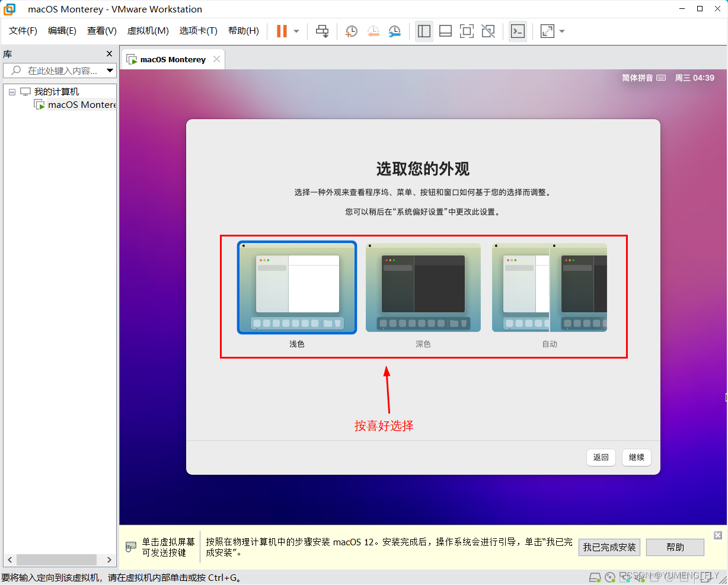
Task: Open the 虚拟机(M) menu
Action: click(148, 31)
